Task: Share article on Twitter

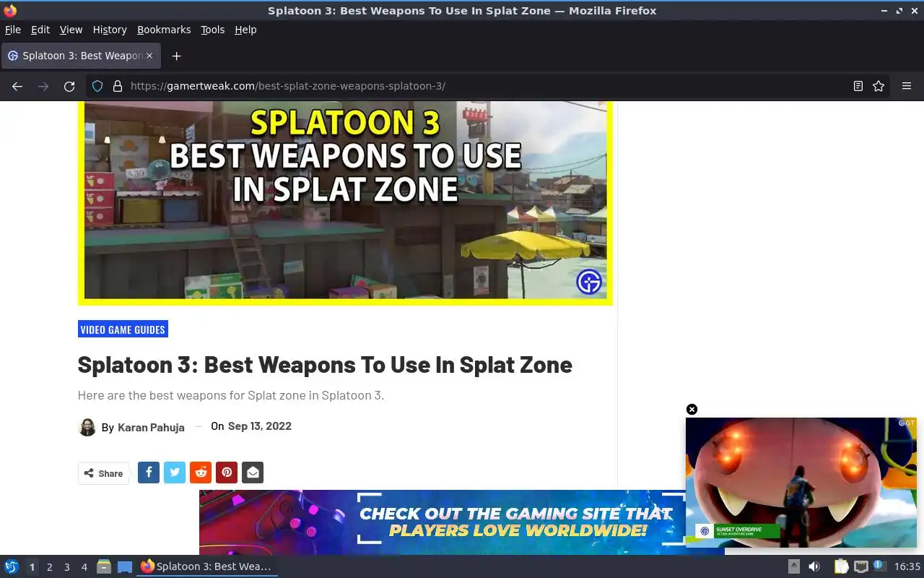Action: point(175,473)
